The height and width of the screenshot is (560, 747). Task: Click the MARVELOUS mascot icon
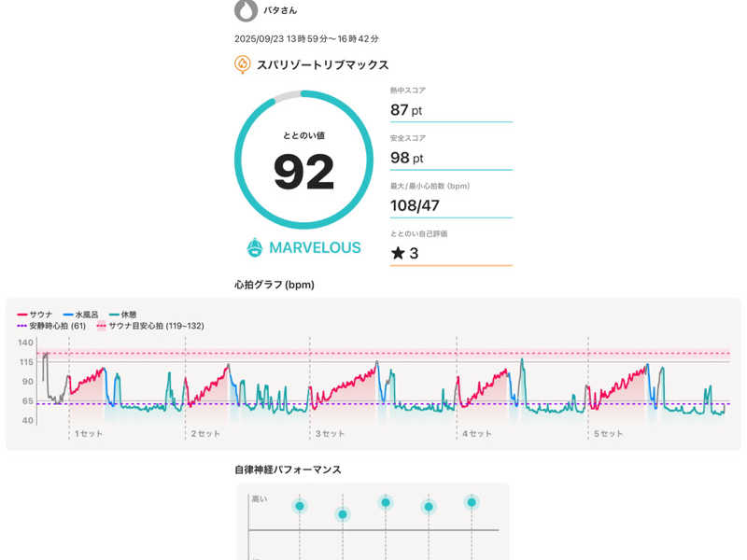255,248
